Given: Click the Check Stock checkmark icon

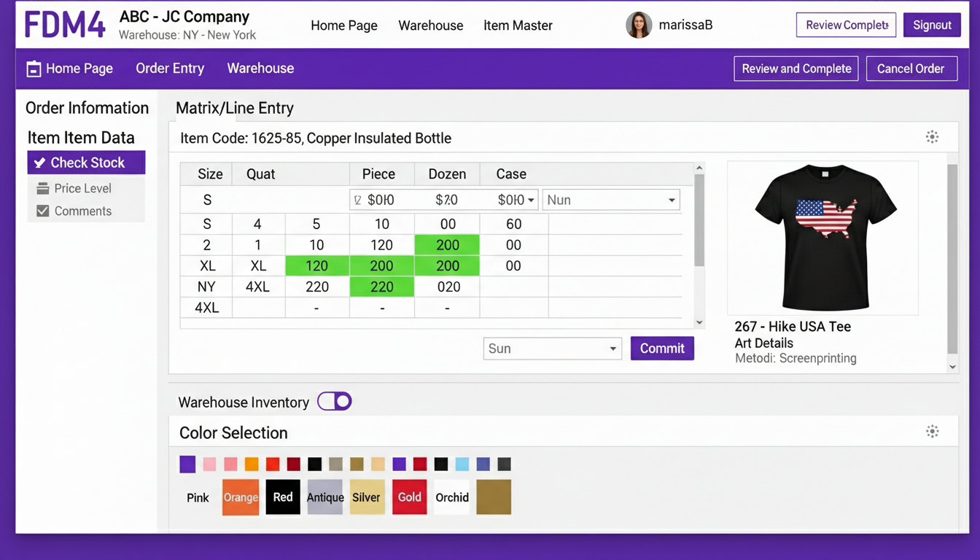Looking at the screenshot, I should (x=40, y=163).
